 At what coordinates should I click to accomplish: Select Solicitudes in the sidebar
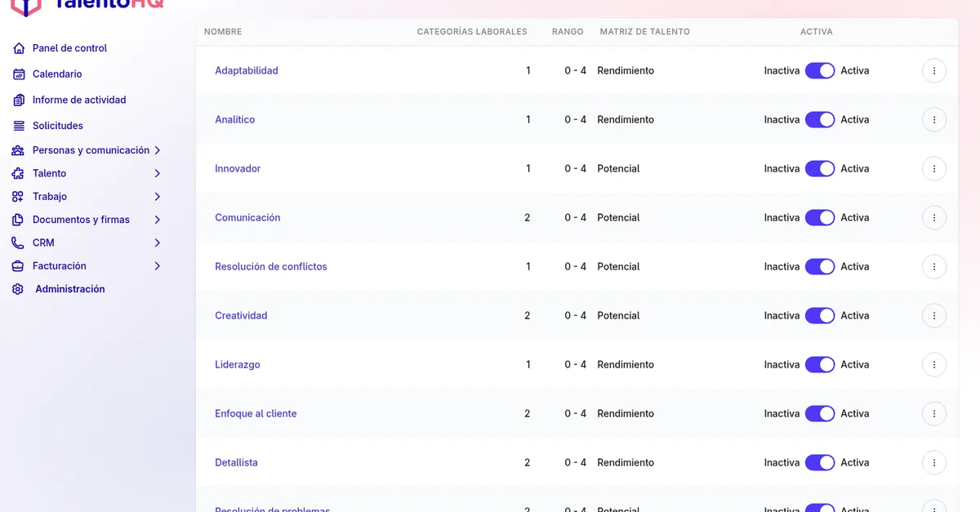tap(58, 126)
